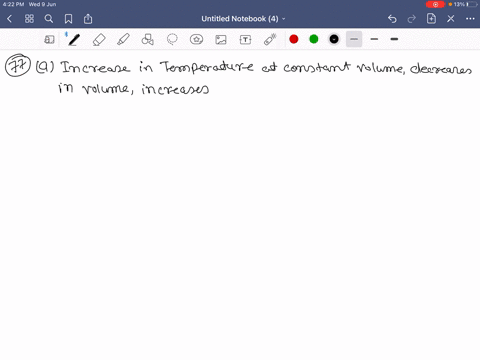The image size is (480, 360).
Task: Choose the medium stroke width
Action: (374, 39)
